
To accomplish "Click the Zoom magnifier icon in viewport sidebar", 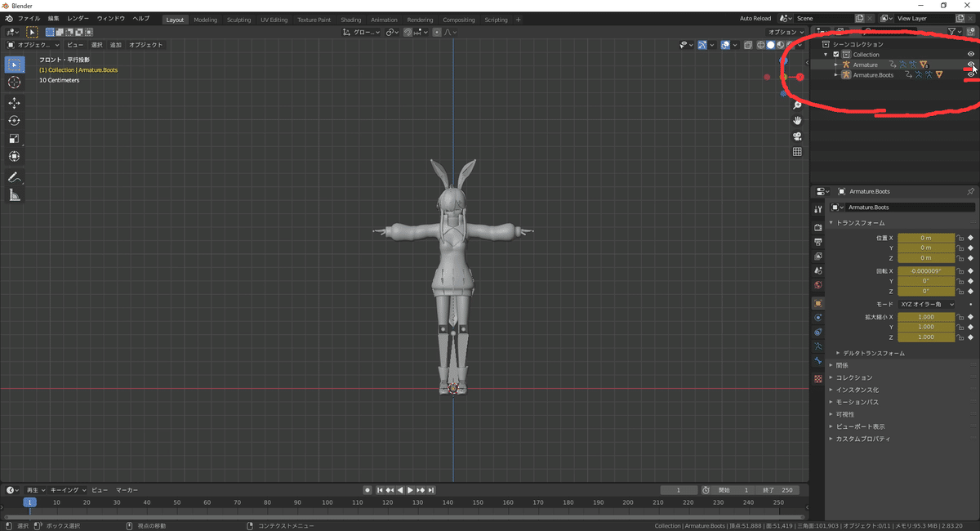I will click(x=797, y=106).
